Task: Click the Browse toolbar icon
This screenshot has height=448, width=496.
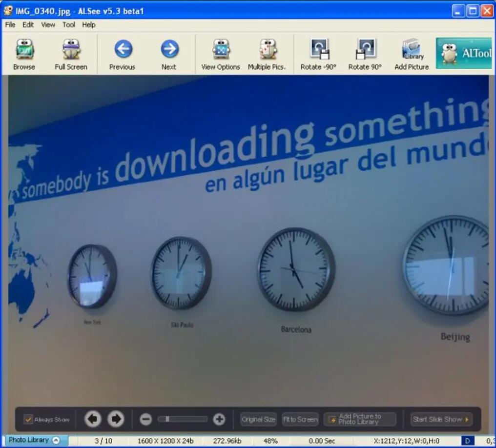Action: point(24,54)
